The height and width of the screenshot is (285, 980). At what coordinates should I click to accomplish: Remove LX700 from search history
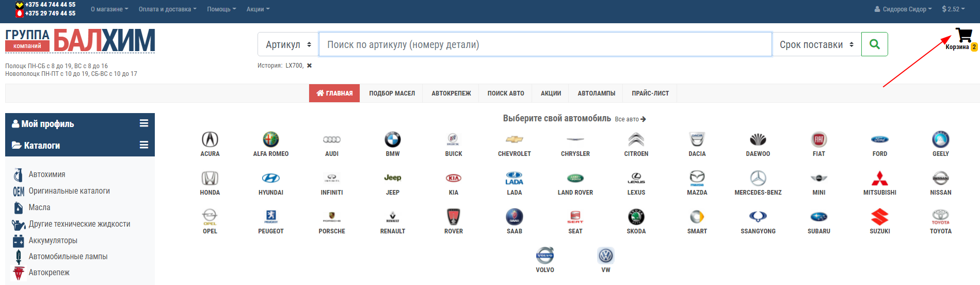click(309, 66)
